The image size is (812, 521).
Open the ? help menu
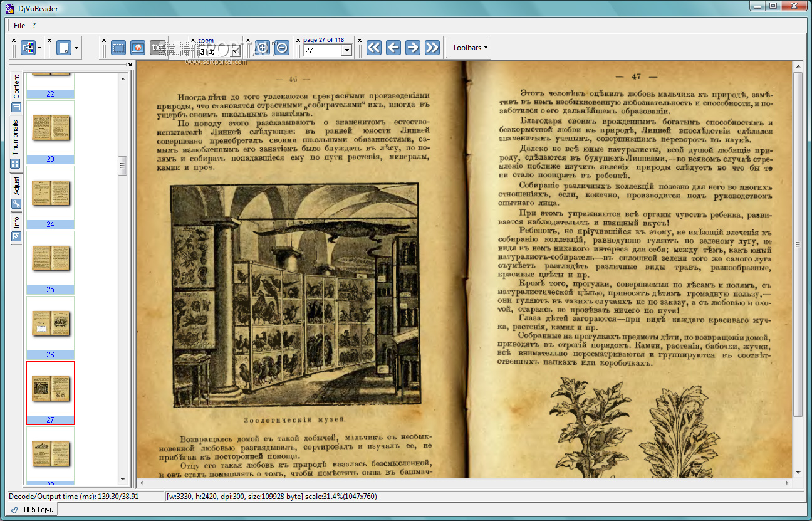34,26
